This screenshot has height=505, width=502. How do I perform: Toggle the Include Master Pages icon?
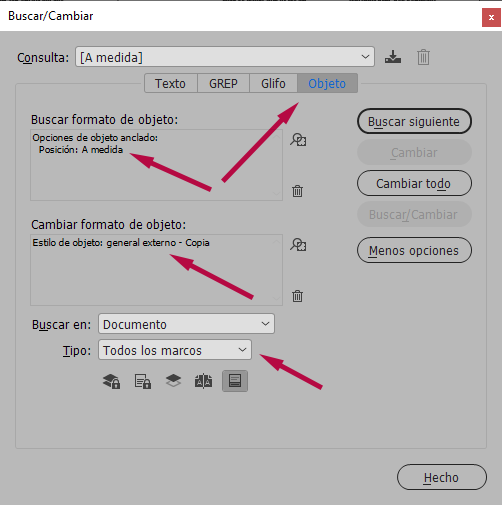coord(203,381)
